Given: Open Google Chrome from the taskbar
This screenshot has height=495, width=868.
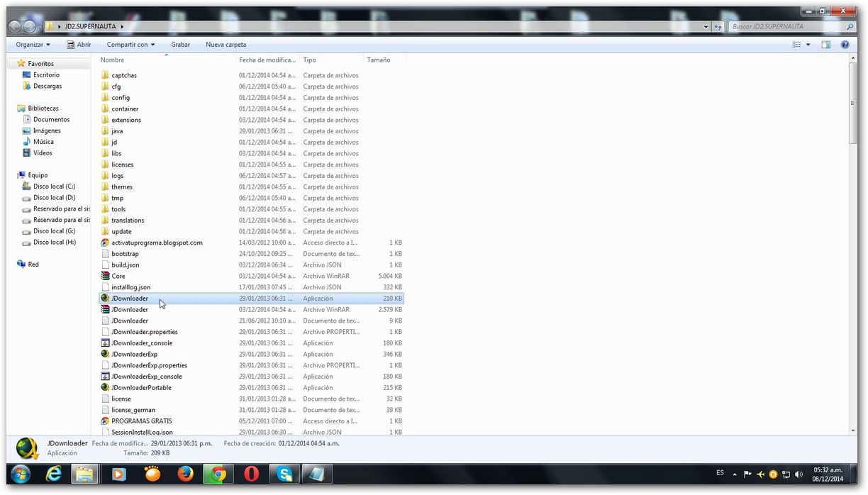Looking at the screenshot, I should pyautogui.click(x=218, y=474).
